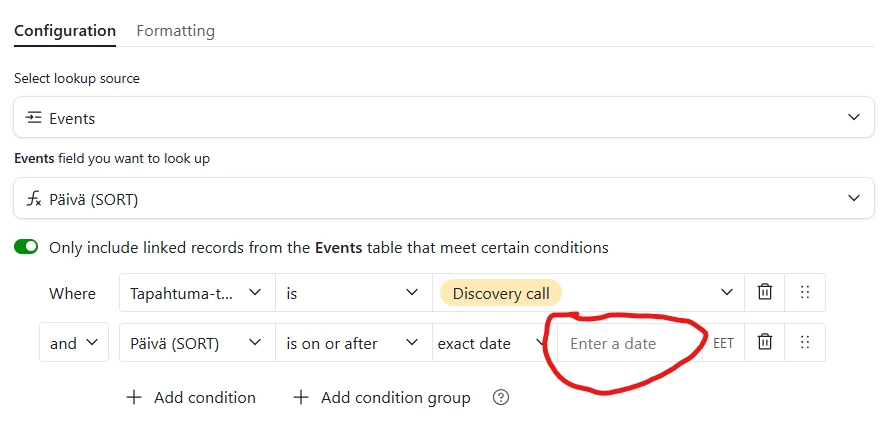Switch to the Formatting tab
This screenshot has height=431, width=892.
click(x=176, y=31)
